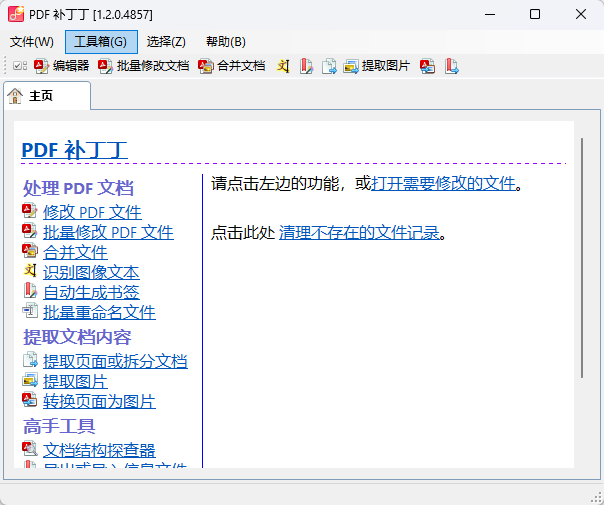Click the yellow 文 OCR toolbar icon
This screenshot has height=505, width=604.
283,66
